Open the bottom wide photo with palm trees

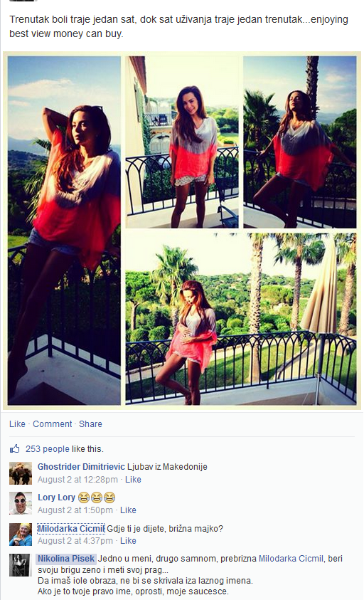241,319
